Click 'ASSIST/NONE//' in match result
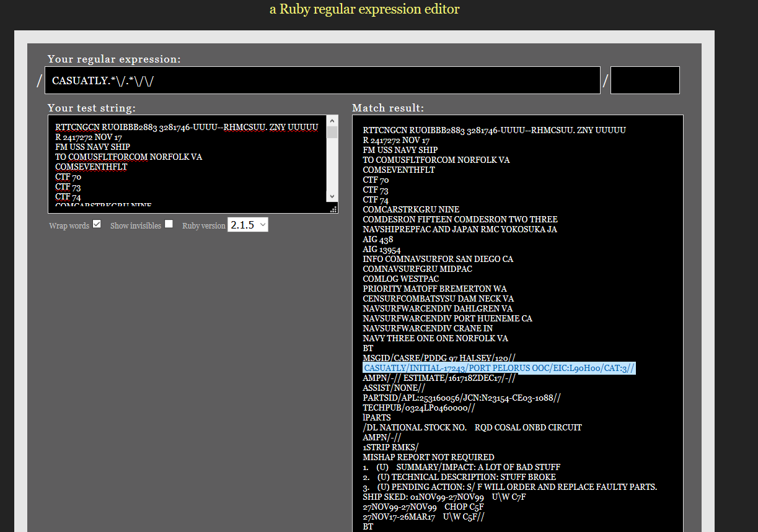The image size is (758, 532). click(394, 388)
